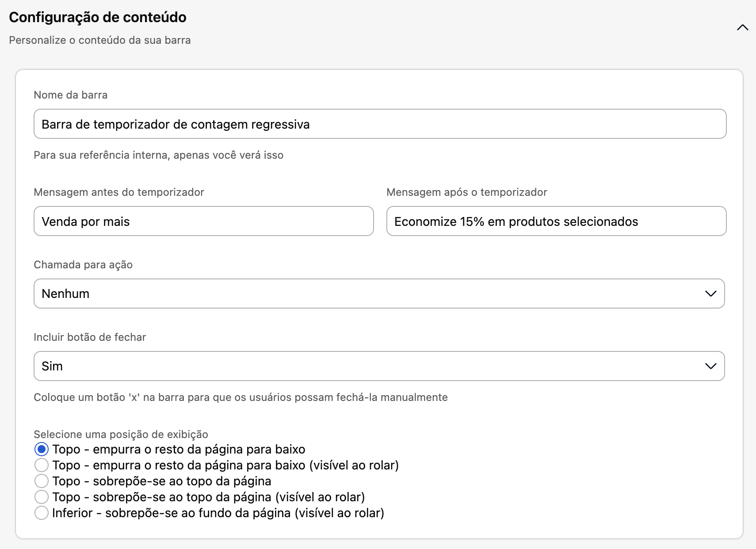The height and width of the screenshot is (549, 756).
Task: Click the 'Sim' value in the close button dropdown
Action: tap(52, 366)
